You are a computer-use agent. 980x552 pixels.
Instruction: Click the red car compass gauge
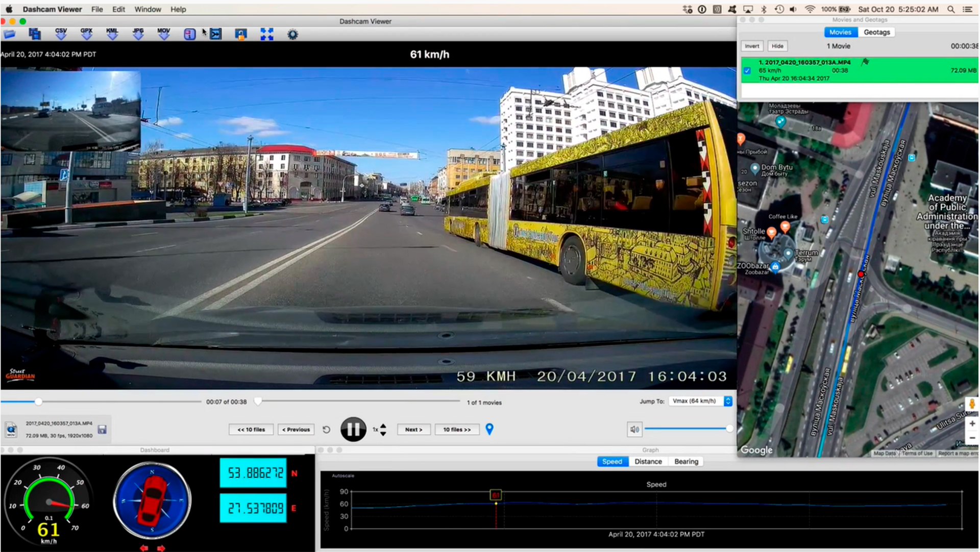152,500
